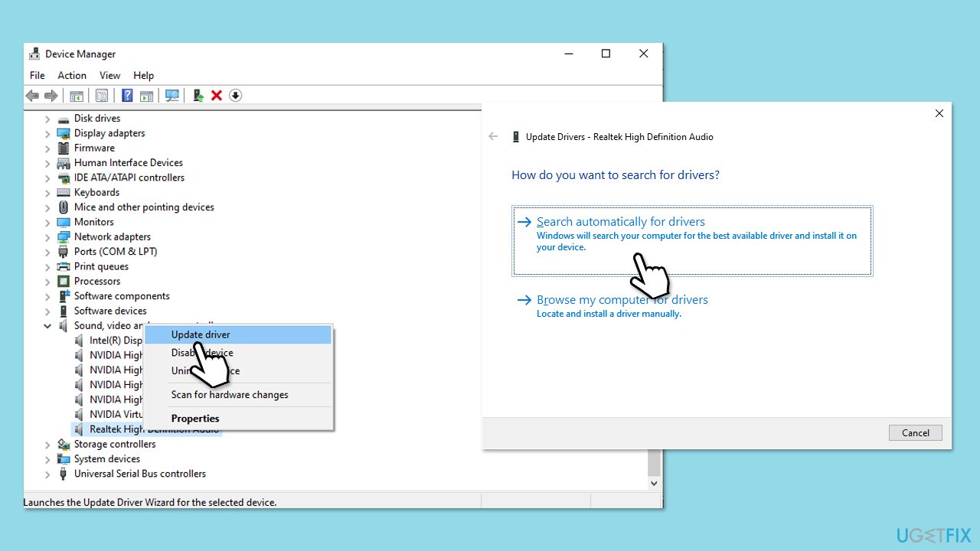The height and width of the screenshot is (551, 980).
Task: Select the Storage controllers tree row label
Action: coord(115,444)
